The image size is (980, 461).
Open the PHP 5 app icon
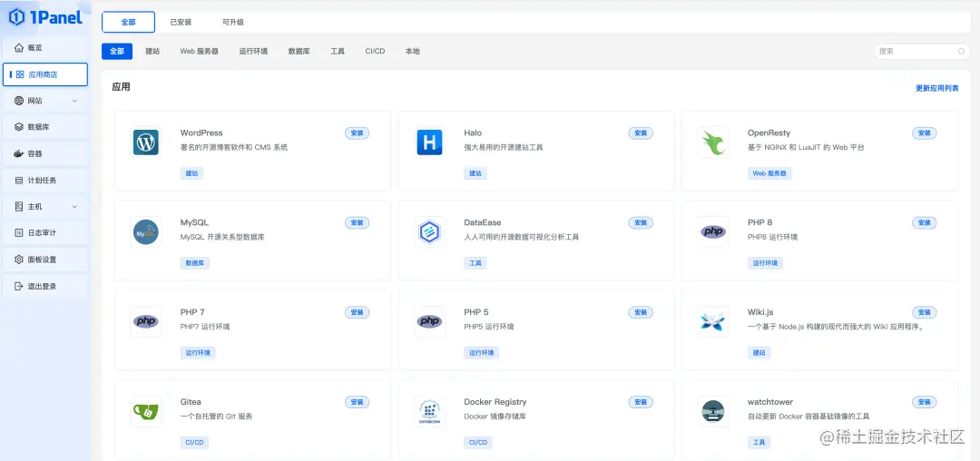[429, 321]
